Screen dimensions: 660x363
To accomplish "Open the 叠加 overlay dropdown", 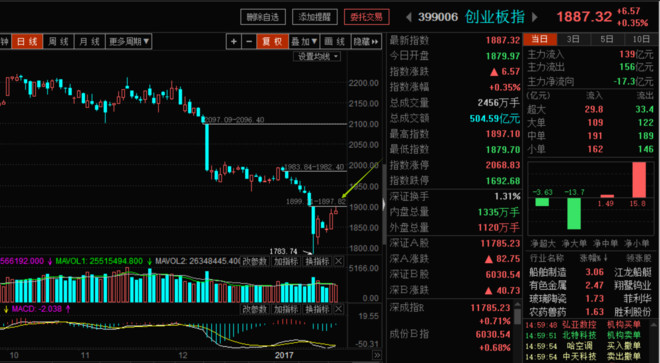I will [x=305, y=42].
